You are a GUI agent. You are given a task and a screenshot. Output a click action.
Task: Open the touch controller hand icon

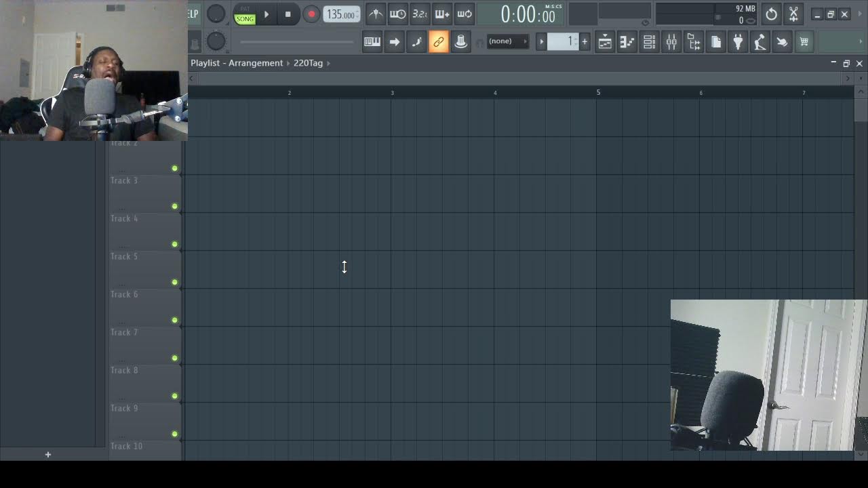tap(782, 42)
